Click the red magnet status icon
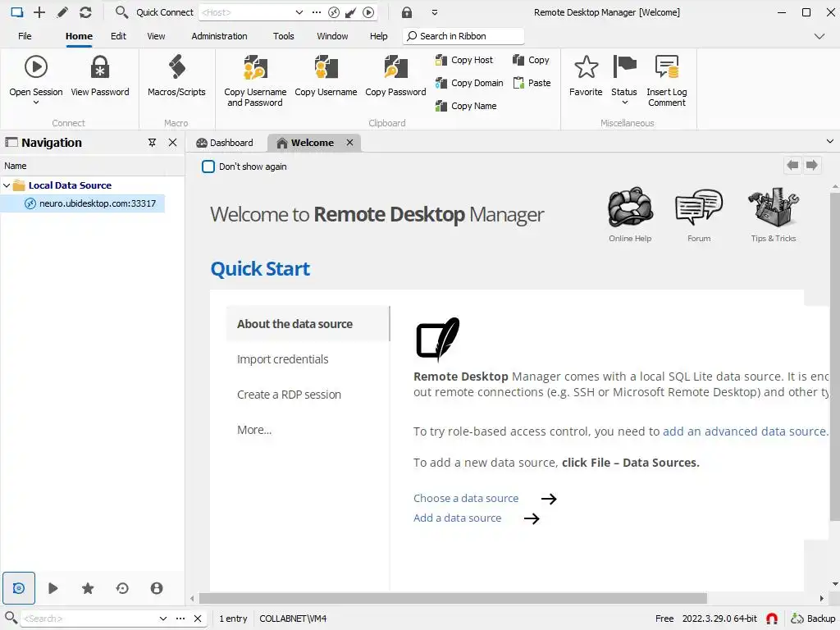The width and height of the screenshot is (840, 630). tap(772, 619)
